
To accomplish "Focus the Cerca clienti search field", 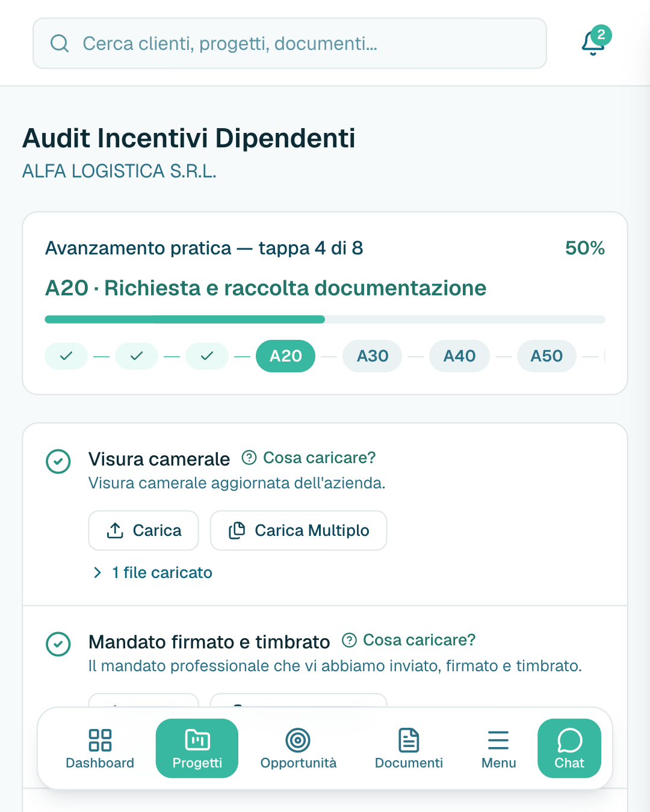I will coord(289,43).
